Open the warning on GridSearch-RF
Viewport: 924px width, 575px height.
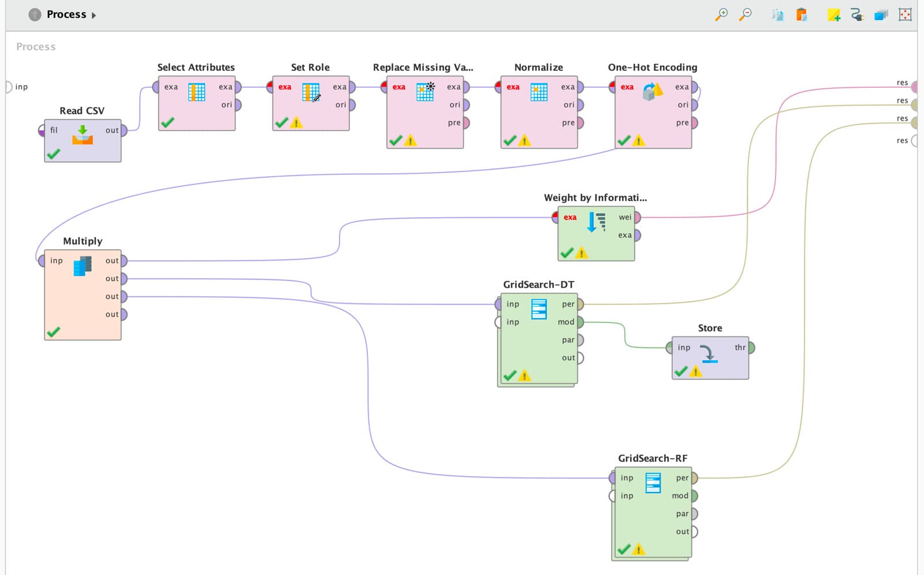click(639, 550)
